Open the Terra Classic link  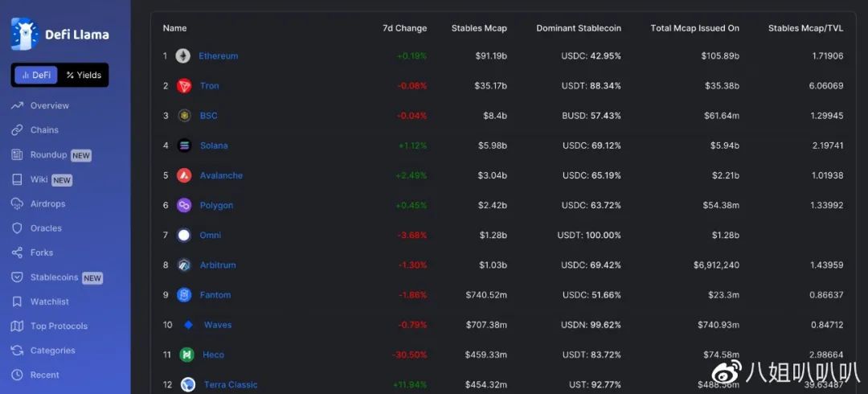[230, 384]
